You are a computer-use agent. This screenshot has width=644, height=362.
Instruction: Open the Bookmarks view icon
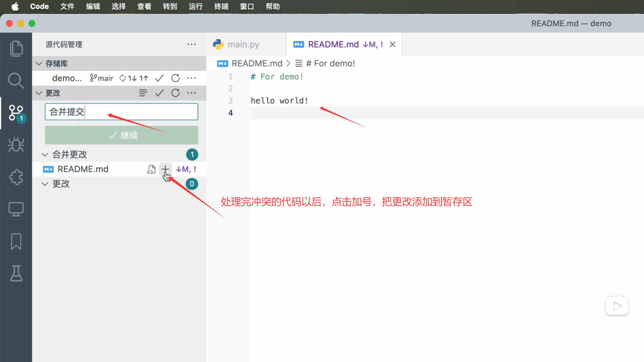pyautogui.click(x=16, y=241)
